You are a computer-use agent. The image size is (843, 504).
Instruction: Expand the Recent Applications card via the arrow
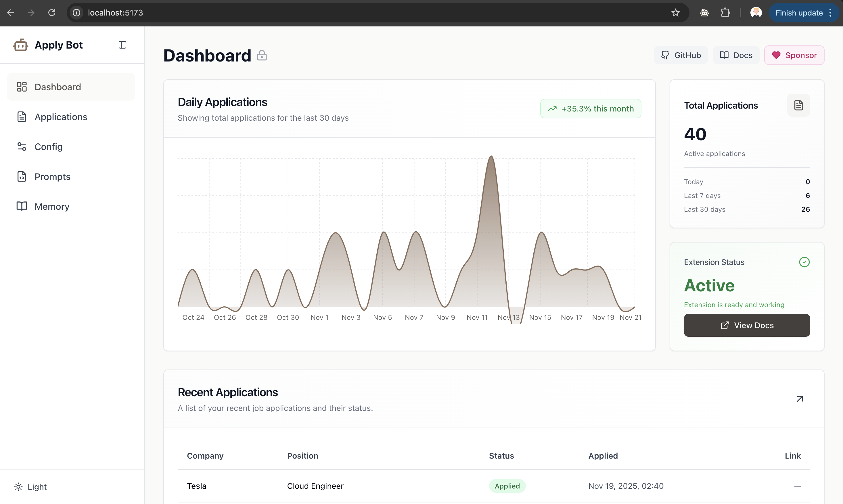click(x=800, y=399)
